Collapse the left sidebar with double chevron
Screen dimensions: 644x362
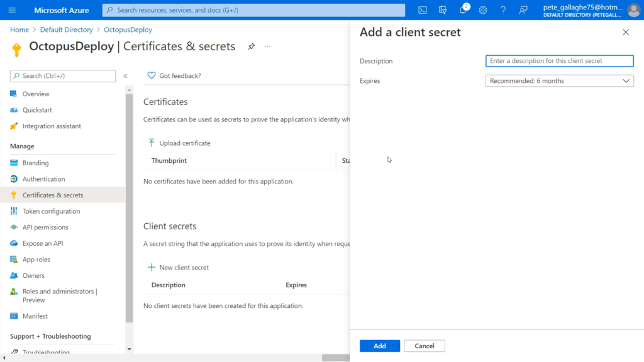coord(126,76)
